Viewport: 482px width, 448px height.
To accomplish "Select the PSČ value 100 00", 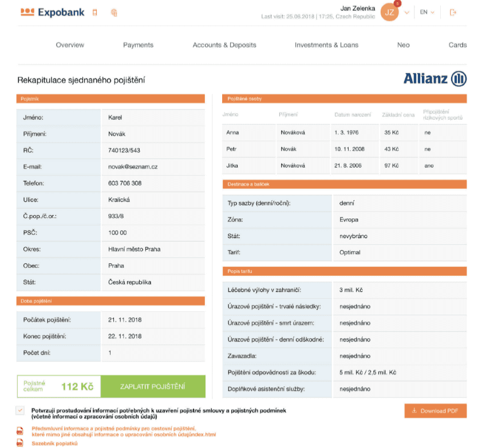I will (117, 233).
